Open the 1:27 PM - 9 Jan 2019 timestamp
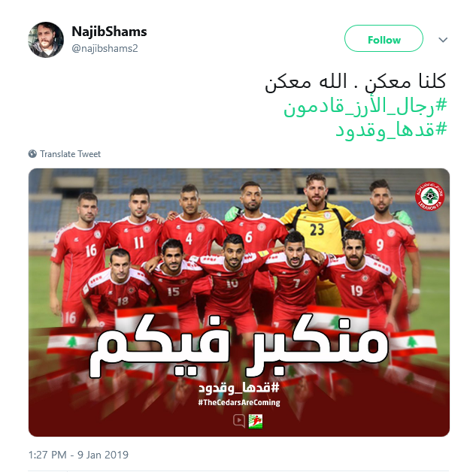Image resolution: width=476 pixels, height=472 pixels. [x=78, y=455]
